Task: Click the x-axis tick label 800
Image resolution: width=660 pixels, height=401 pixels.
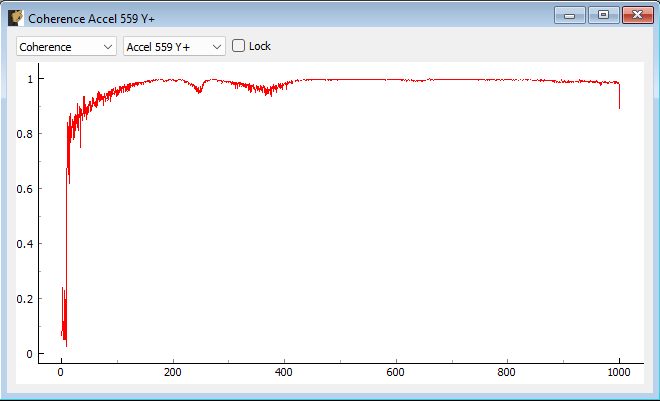Action: 508,373
